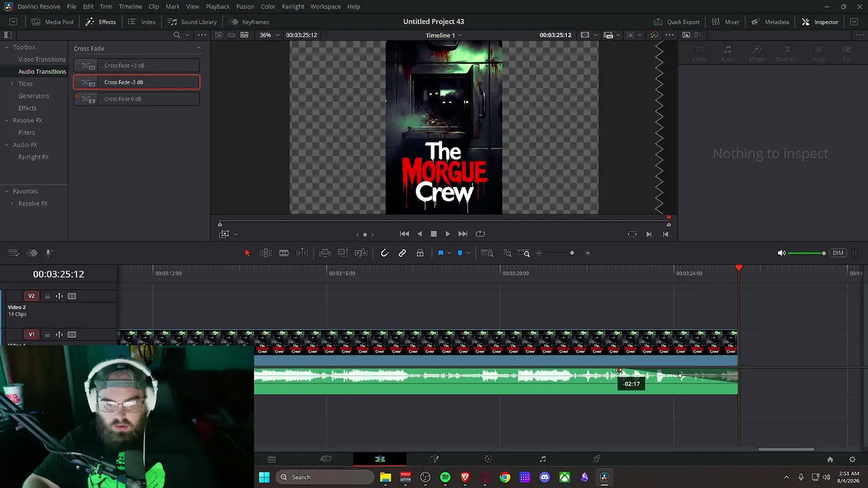Search the effects library
The width and height of the screenshot is (868, 488).
(177, 35)
